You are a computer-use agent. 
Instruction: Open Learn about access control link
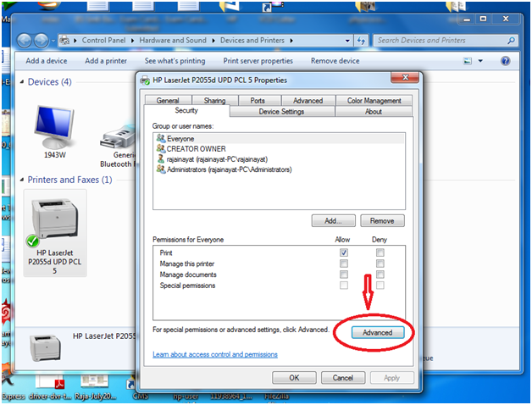[215, 354]
